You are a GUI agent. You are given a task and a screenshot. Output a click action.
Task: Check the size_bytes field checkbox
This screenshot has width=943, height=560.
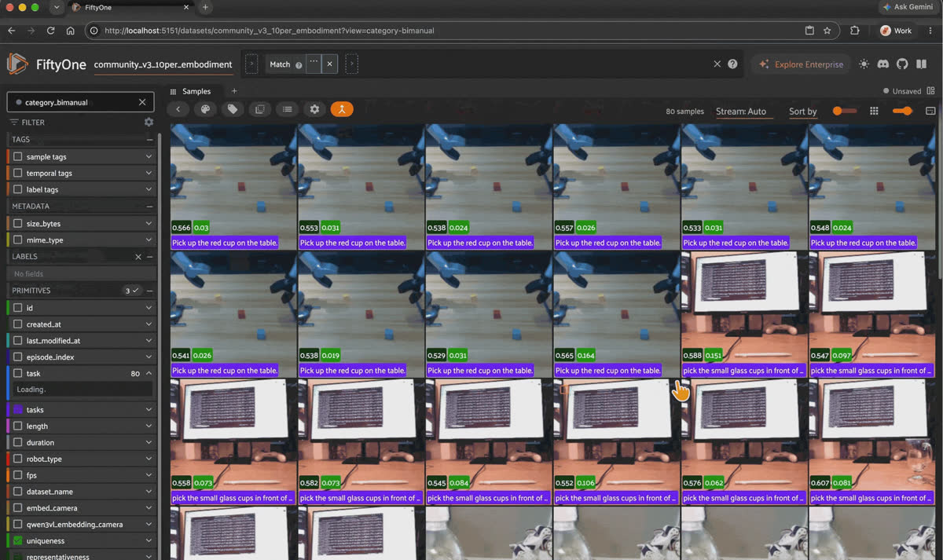(x=18, y=224)
